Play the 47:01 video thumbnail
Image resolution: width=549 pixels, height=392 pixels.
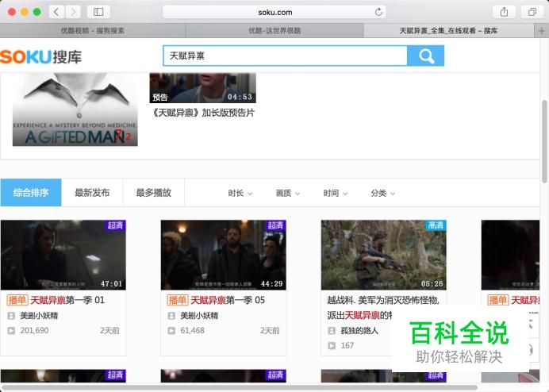pos(63,255)
